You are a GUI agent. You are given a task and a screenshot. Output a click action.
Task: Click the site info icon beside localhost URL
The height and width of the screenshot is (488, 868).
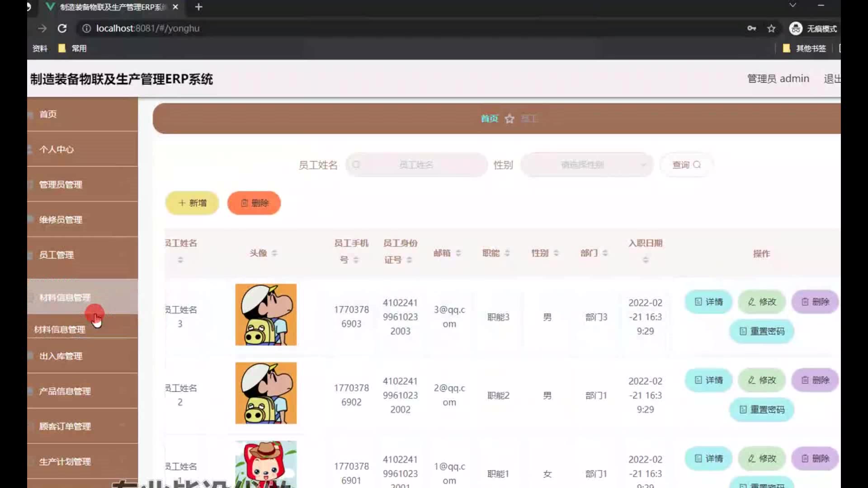pyautogui.click(x=86, y=28)
